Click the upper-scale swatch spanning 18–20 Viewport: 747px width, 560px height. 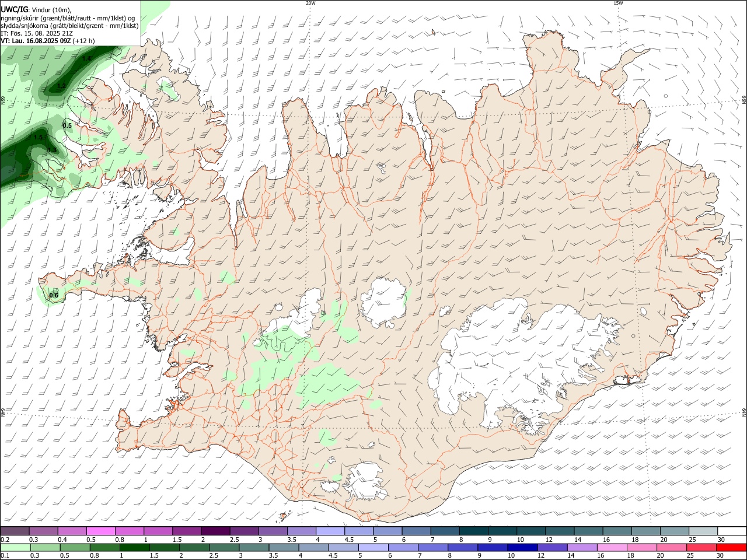646,531
